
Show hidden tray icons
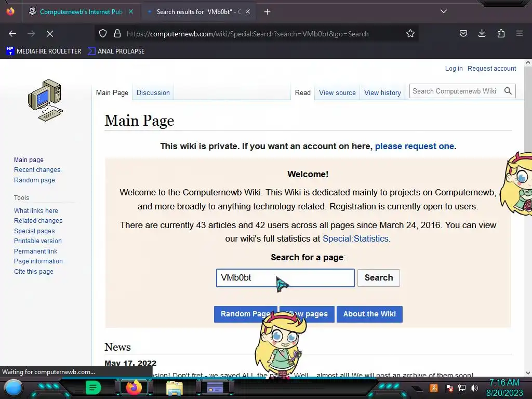(417, 389)
